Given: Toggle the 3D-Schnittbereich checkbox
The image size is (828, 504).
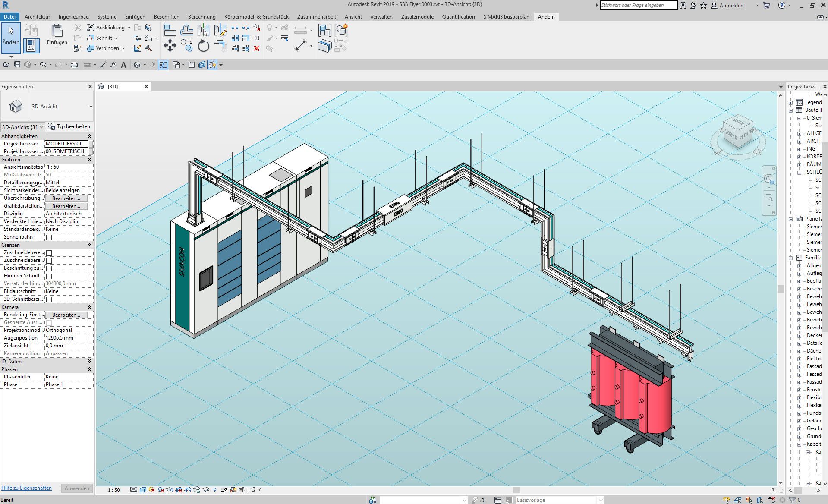Looking at the screenshot, I should pos(49,299).
